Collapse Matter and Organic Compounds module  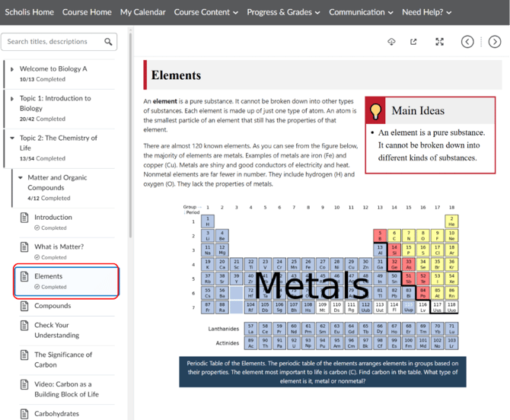[20, 178]
